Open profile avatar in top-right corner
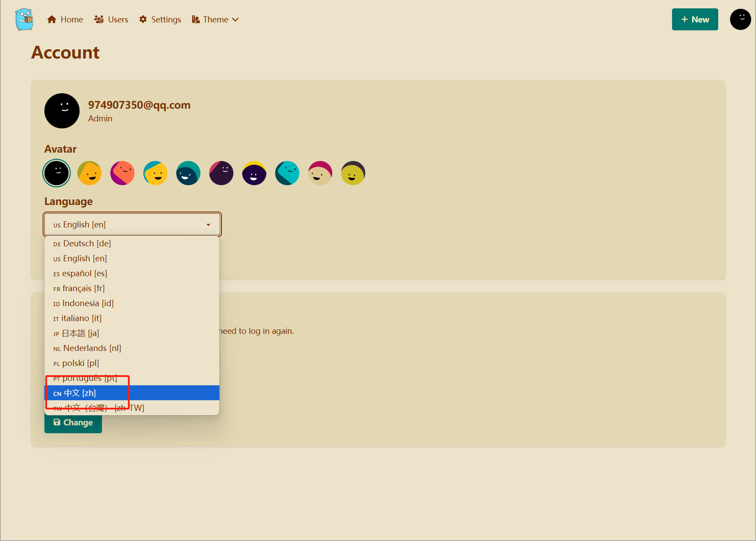Screen dimensions: 756x541 click(x=740, y=19)
